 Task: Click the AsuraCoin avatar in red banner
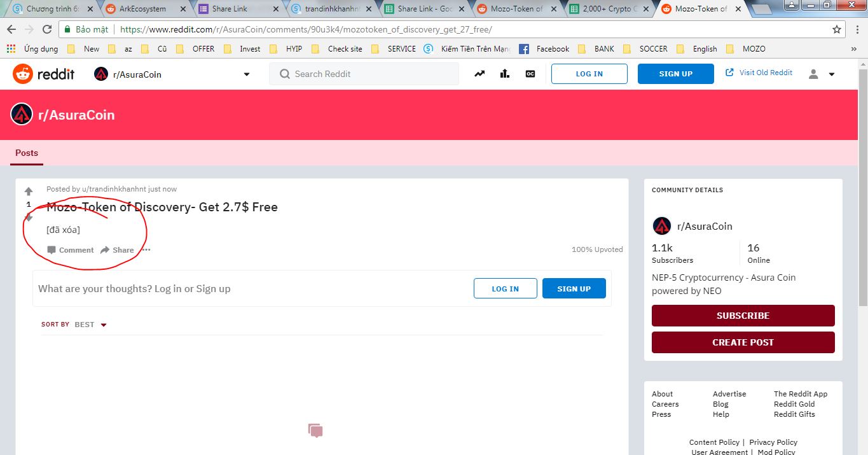coord(22,115)
